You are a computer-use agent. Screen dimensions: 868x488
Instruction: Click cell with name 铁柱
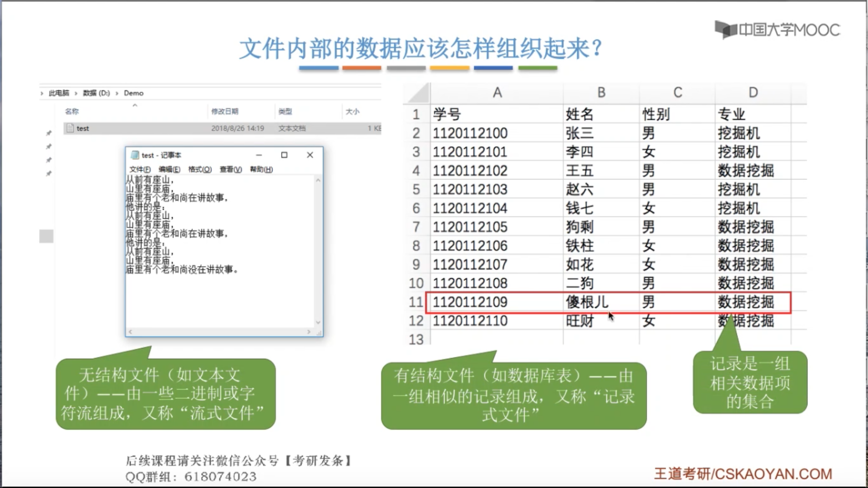pyautogui.click(x=601, y=246)
